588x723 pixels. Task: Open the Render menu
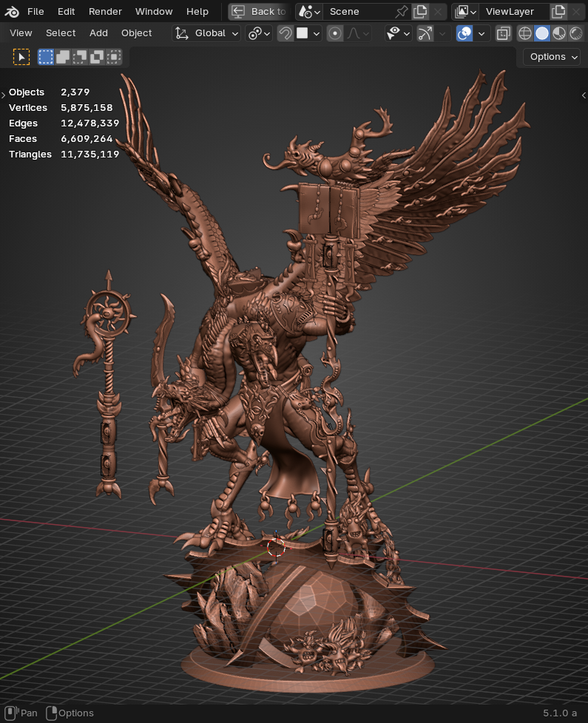tap(105, 12)
